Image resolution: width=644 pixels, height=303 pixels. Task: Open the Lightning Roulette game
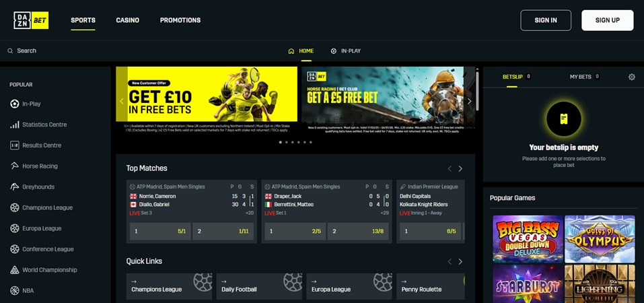[600, 283]
